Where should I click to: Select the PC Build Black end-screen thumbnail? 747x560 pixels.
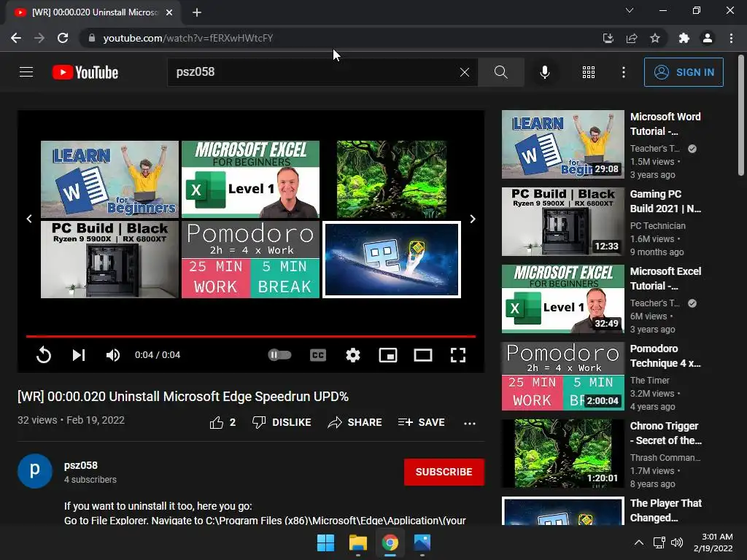tap(109, 260)
